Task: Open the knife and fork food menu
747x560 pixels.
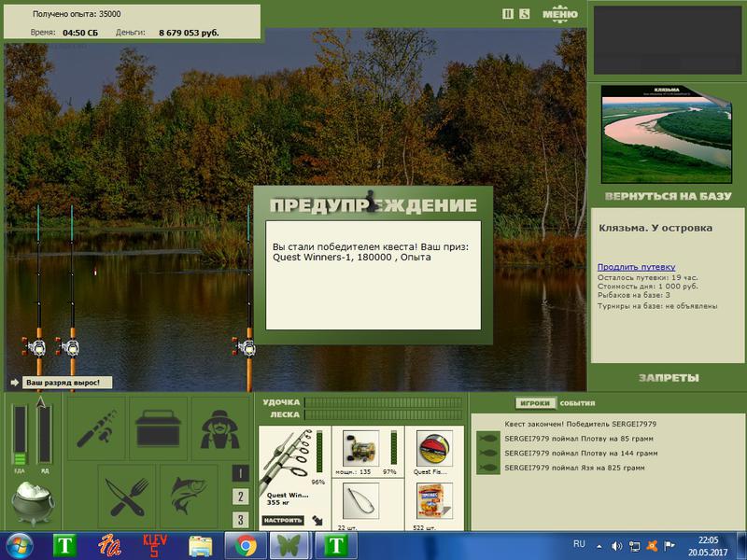Action: click(127, 497)
